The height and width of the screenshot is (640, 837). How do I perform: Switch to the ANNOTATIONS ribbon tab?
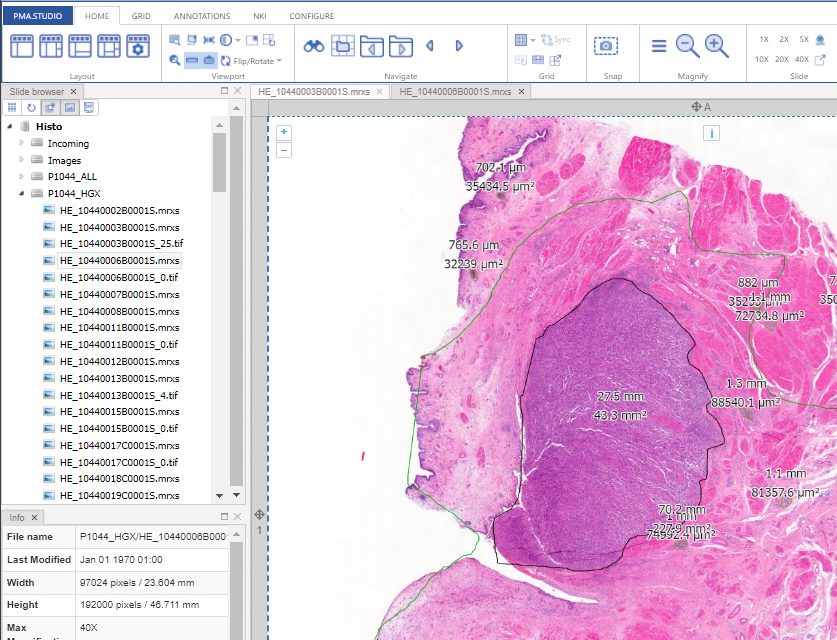[201, 16]
